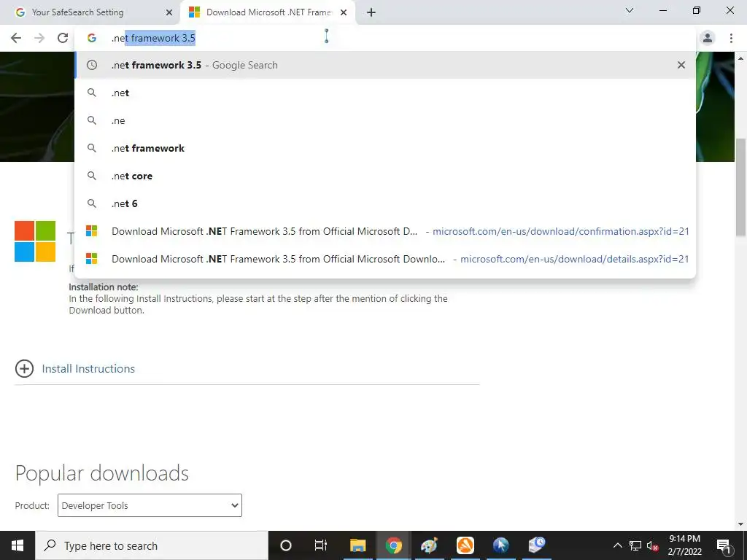Choose the .net framework 3.5 Google Search suggestion
Screen dimensions: 747x560
(x=385, y=65)
